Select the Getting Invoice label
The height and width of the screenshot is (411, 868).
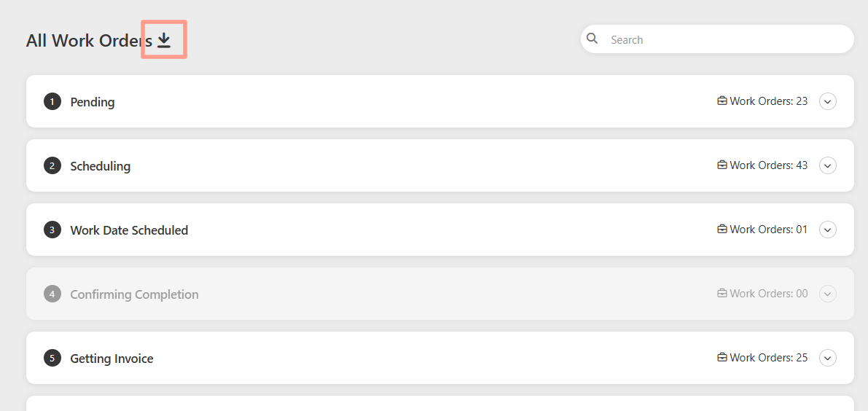point(112,359)
